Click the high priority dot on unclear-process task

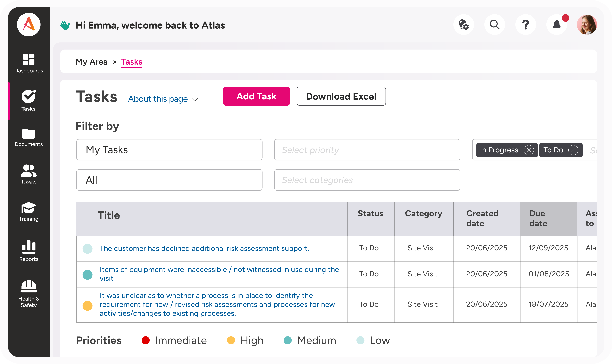[x=87, y=306]
